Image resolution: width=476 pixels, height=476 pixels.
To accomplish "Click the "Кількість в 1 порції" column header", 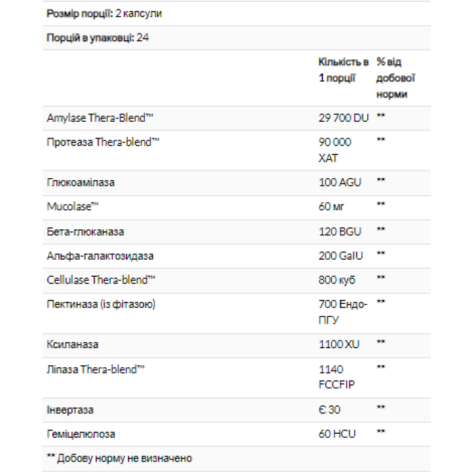I will point(343,70).
